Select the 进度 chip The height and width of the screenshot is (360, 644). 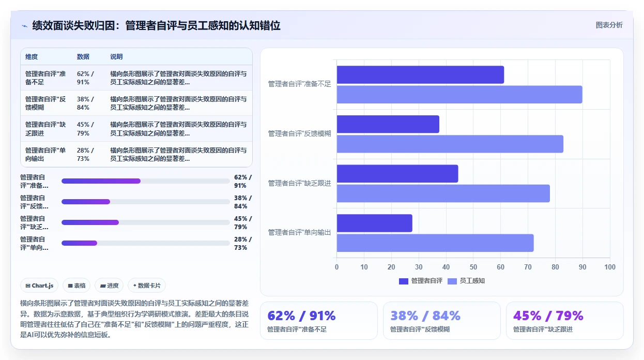109,286
